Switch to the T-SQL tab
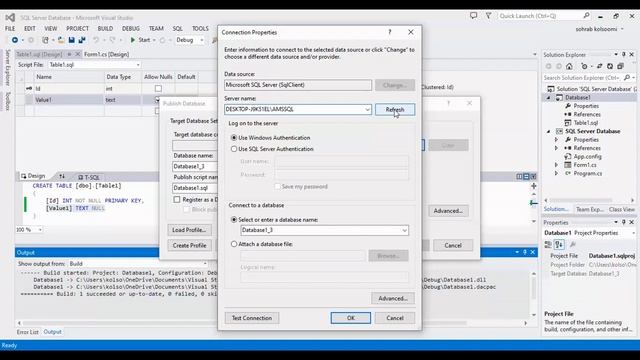The height and width of the screenshot is (360, 640). coord(89,177)
